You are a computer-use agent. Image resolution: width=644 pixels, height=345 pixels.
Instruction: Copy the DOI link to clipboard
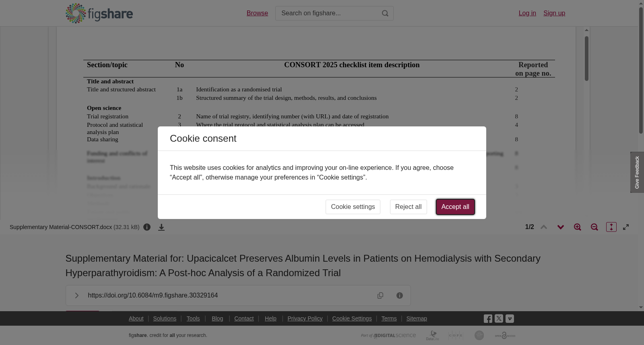coord(380,295)
